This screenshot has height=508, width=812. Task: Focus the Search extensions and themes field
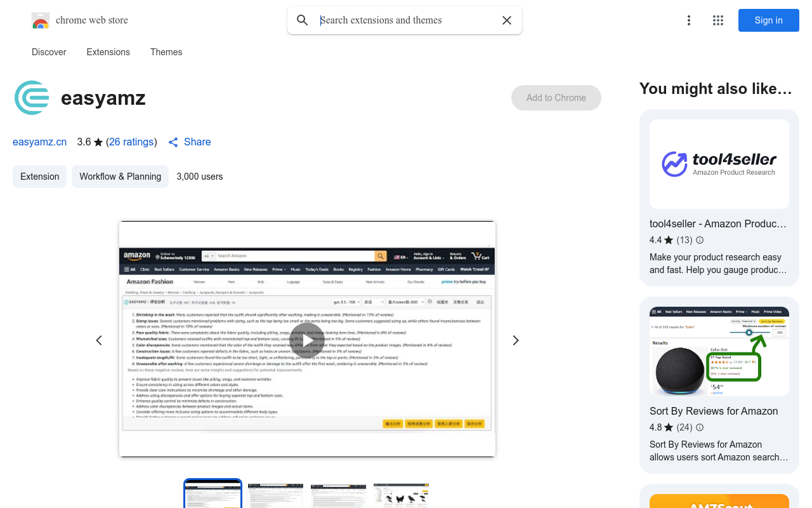tap(406, 20)
